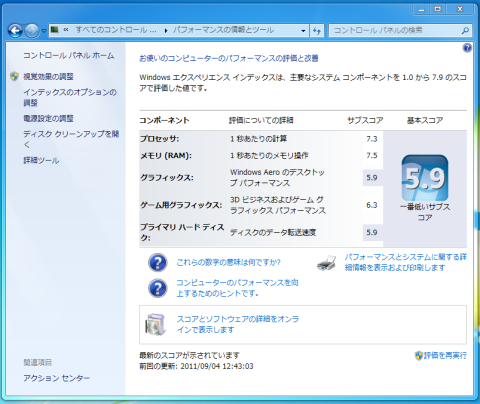Screen dimensions: 480x404
Task: Open インデックスのオプションの調整
Action: 70,97
